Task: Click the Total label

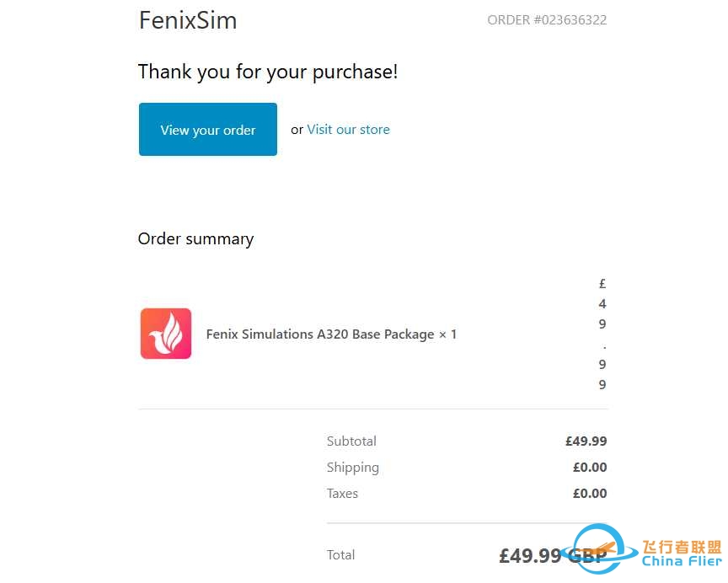Action: click(340, 555)
